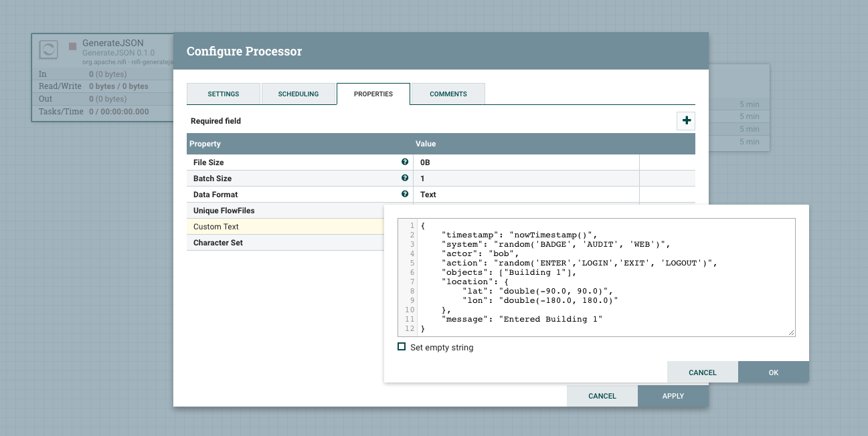This screenshot has height=436, width=868.
Task: Apply the processor configuration
Action: tap(673, 396)
